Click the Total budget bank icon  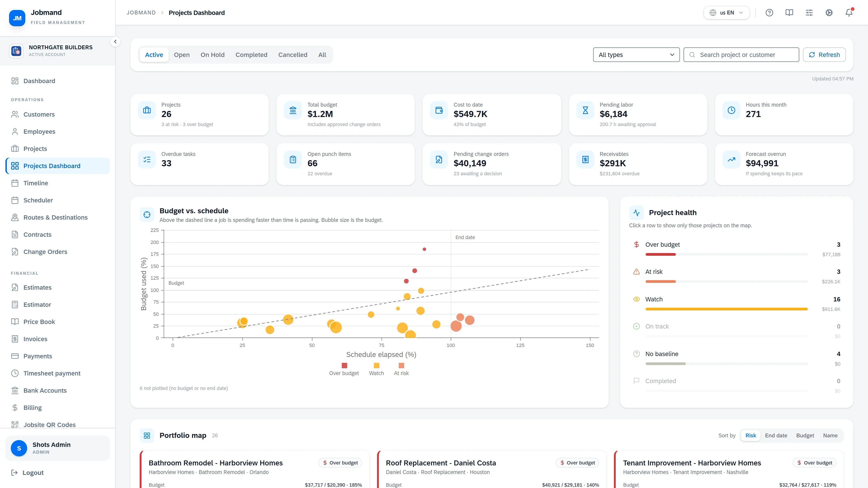click(x=293, y=110)
